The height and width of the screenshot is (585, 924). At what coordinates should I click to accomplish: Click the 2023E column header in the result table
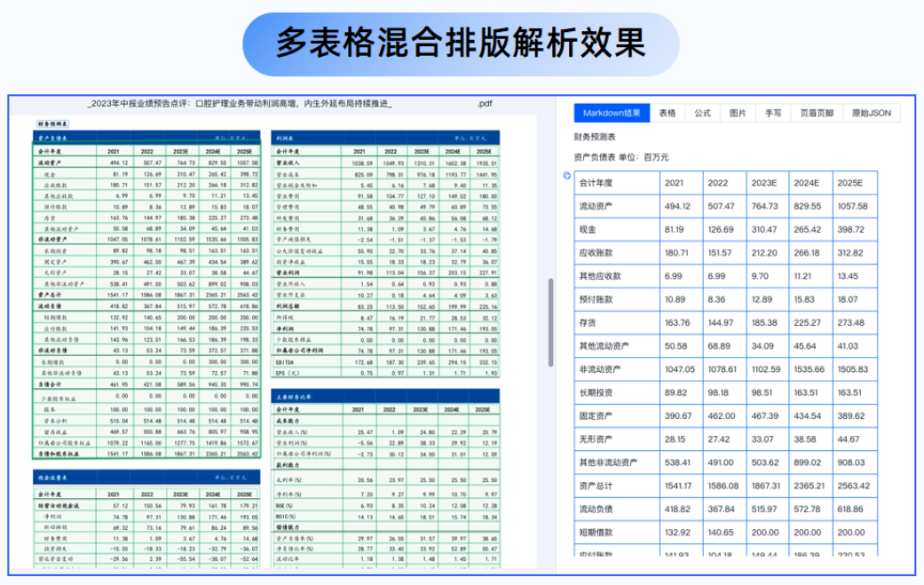pos(768,183)
